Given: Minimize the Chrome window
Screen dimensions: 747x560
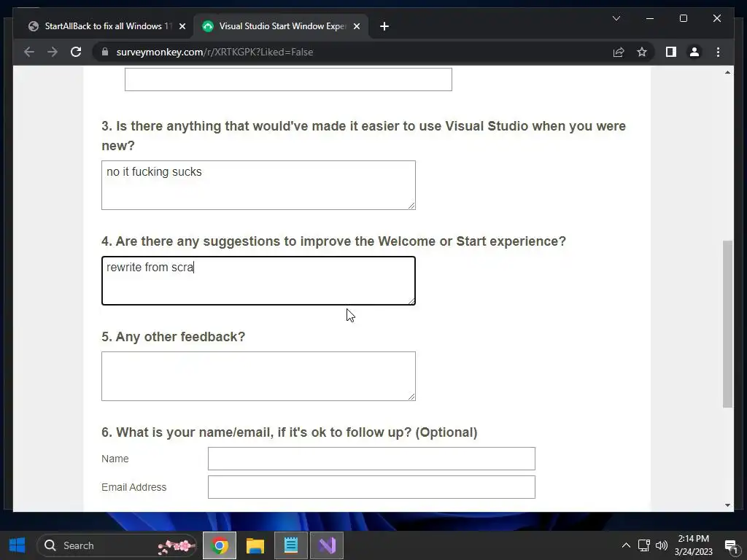Looking at the screenshot, I should point(650,18).
